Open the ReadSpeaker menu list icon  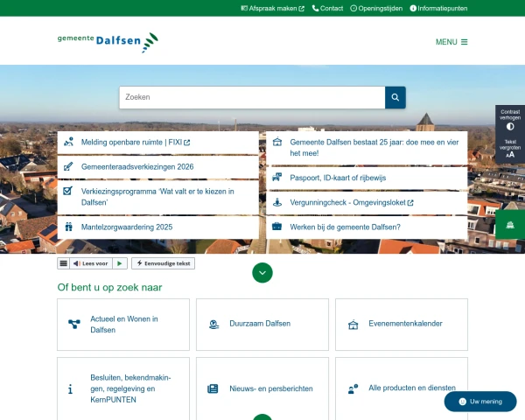[63, 263]
